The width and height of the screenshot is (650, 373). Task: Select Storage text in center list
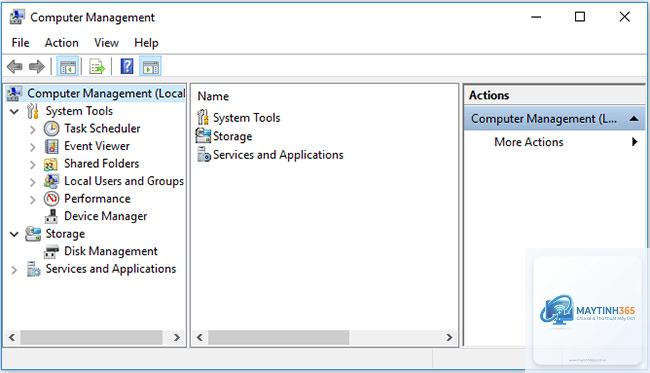(x=232, y=136)
